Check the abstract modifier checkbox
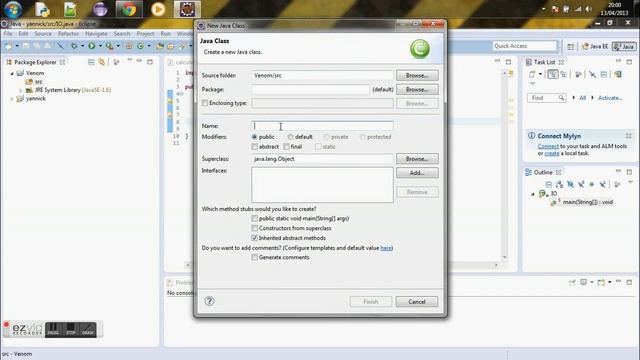The width and height of the screenshot is (640, 360). tap(255, 147)
